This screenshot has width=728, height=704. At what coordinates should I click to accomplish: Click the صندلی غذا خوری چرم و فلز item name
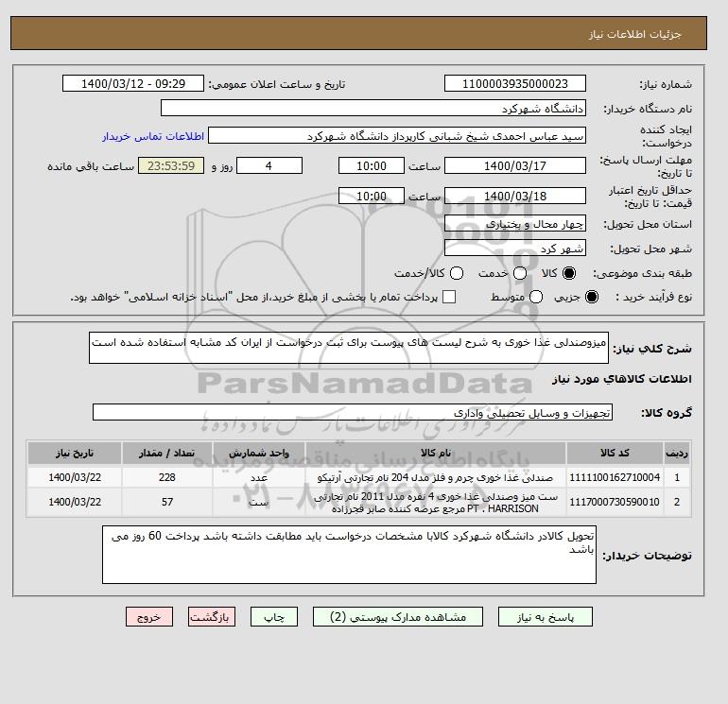(x=436, y=477)
